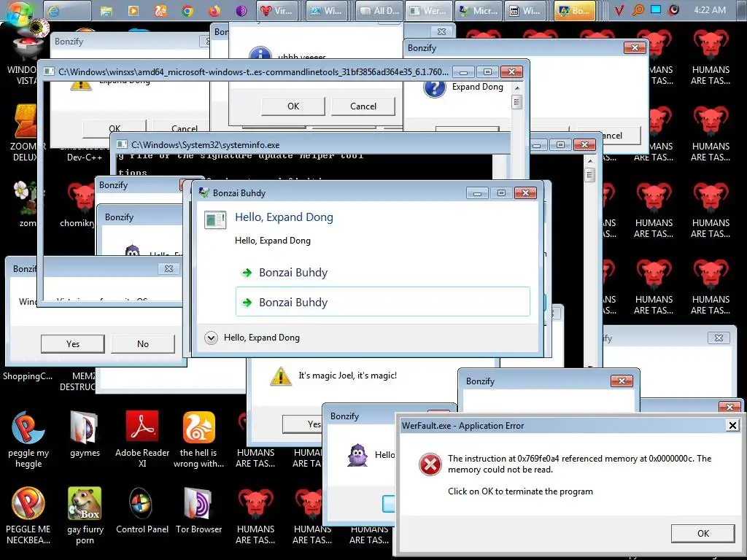Maximize the systeminfo.exe console window

(x=560, y=145)
